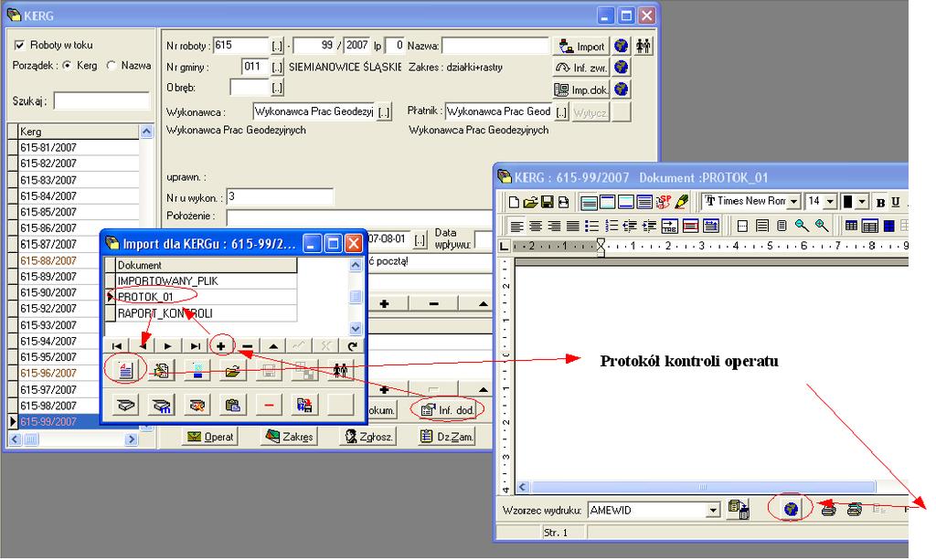Image resolution: width=936 pixels, height=560 pixels.
Task: Click globe icon beside Import button
Action: [622, 46]
